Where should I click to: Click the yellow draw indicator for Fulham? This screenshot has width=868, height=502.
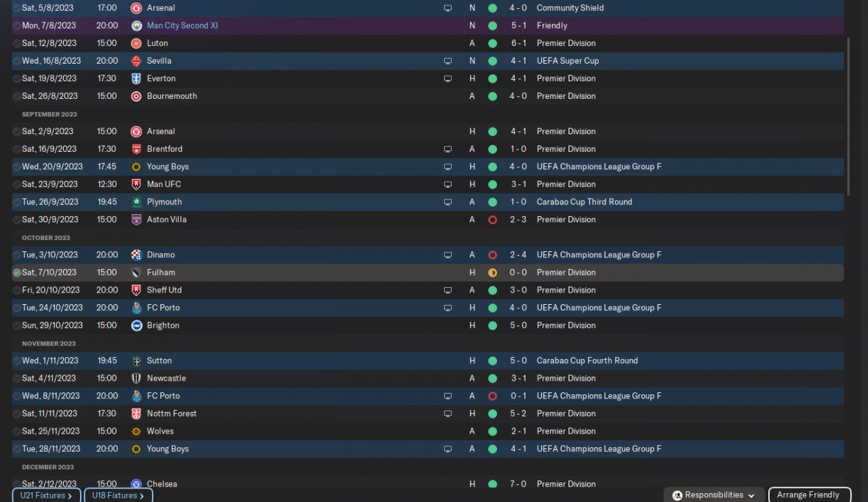click(x=492, y=272)
